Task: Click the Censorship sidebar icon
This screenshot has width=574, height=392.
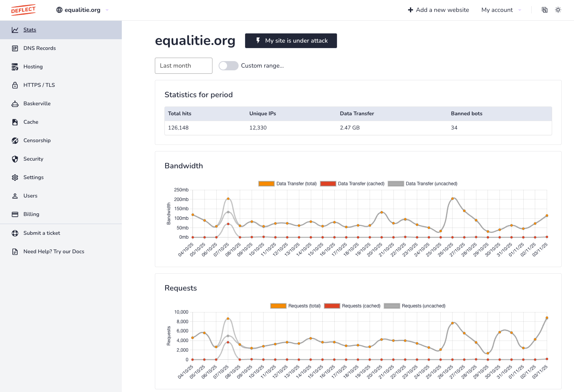Action: 15,141
